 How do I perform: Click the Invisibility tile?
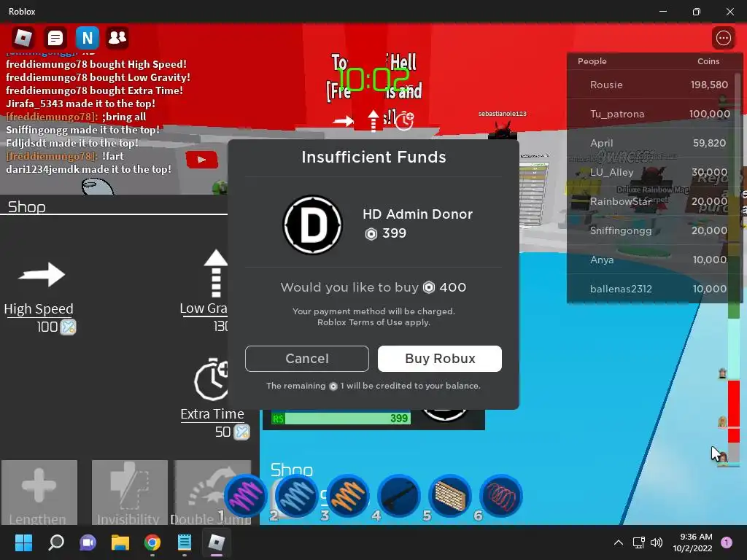point(130,492)
